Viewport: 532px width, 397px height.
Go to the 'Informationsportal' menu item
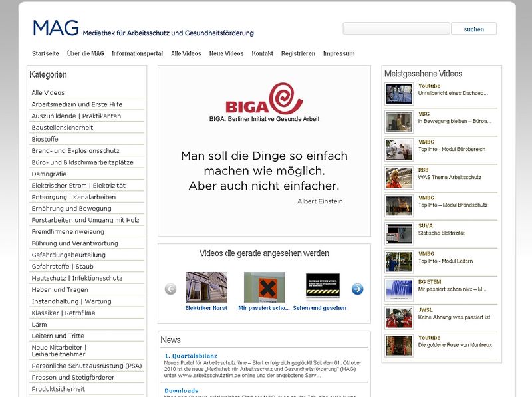137,53
